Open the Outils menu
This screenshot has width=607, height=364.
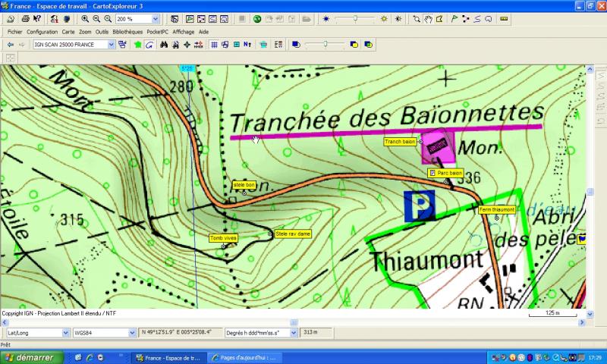click(x=102, y=32)
